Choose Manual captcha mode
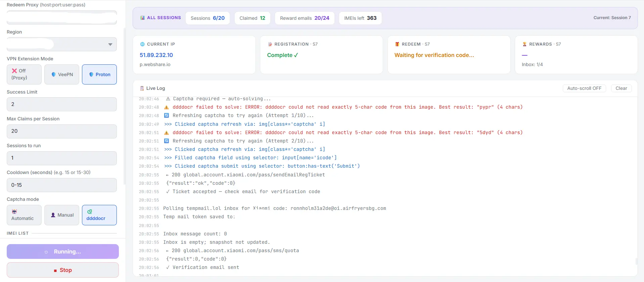The height and width of the screenshot is (282, 644). (62, 215)
